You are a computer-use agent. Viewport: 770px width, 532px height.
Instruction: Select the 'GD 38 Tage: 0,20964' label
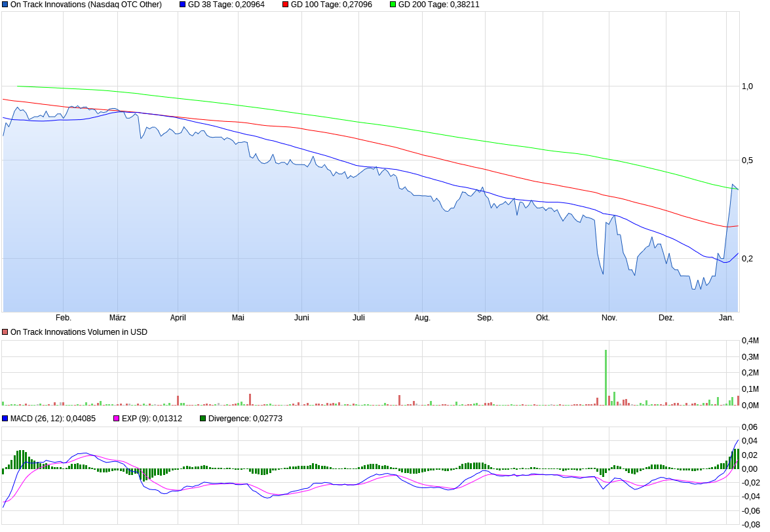[226, 5]
